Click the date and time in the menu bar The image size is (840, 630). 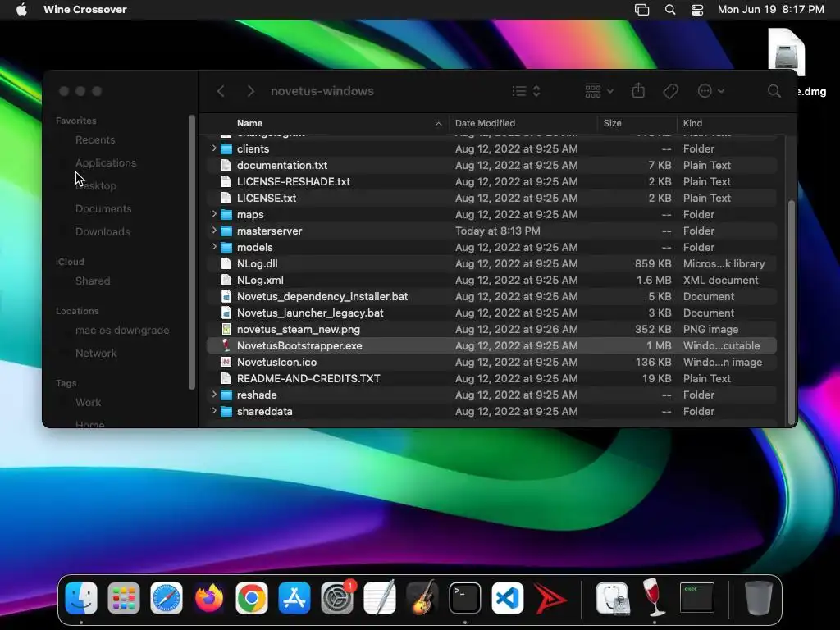point(770,10)
